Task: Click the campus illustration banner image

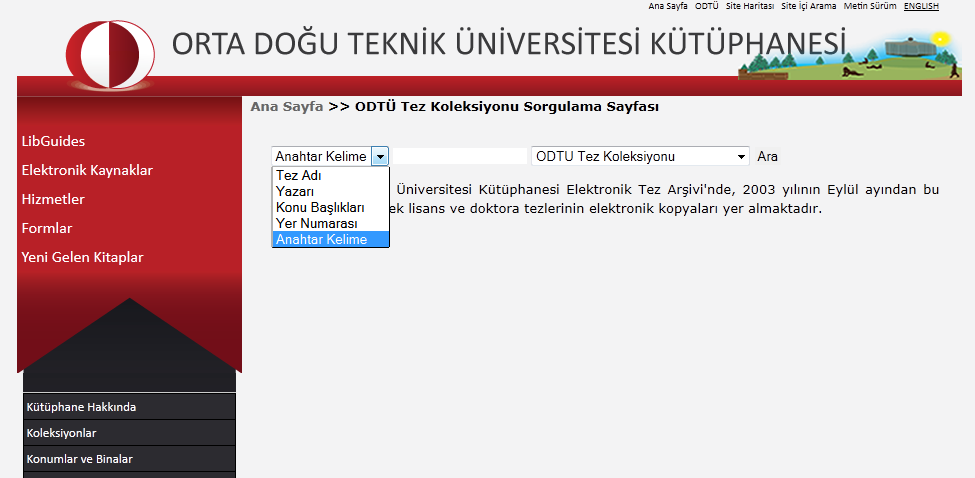Action: (x=849, y=56)
